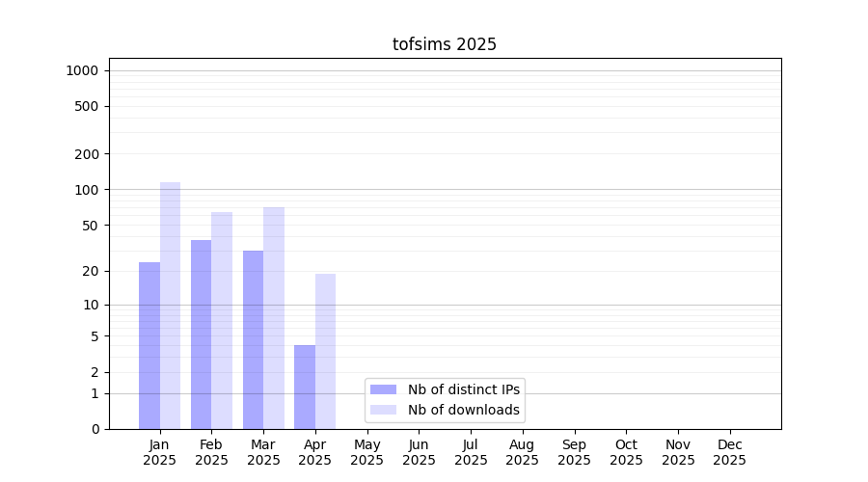Click the April downloads bar

click(326, 351)
